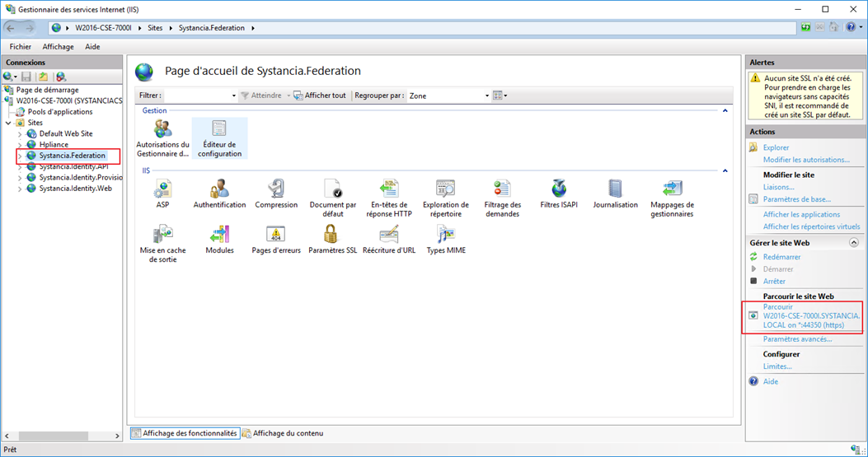The height and width of the screenshot is (457, 868).
Task: Collapse the IIS group section
Action: [725, 170]
